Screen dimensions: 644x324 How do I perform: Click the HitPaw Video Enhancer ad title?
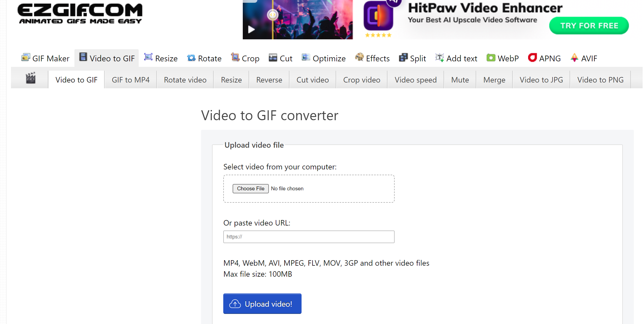pos(485,8)
